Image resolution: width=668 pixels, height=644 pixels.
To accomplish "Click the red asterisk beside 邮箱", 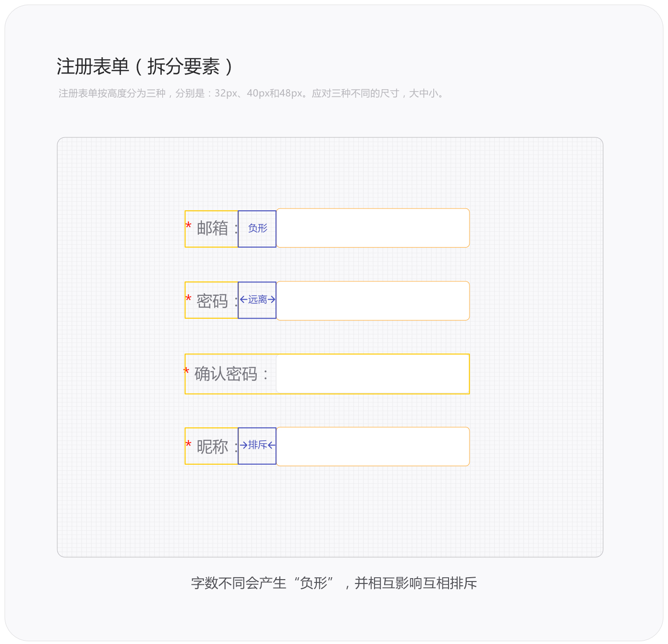I will 188,226.
